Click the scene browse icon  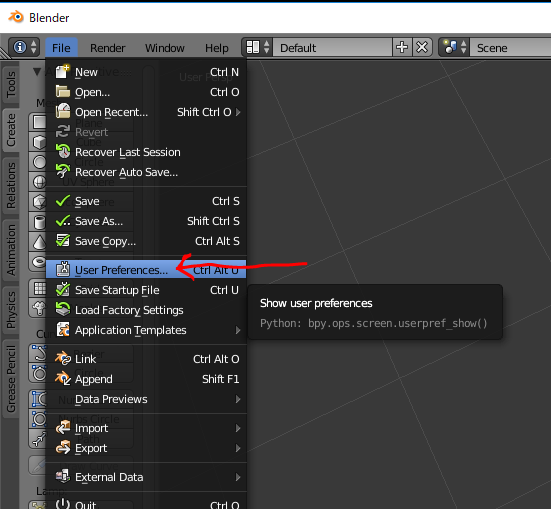pyautogui.click(x=450, y=47)
